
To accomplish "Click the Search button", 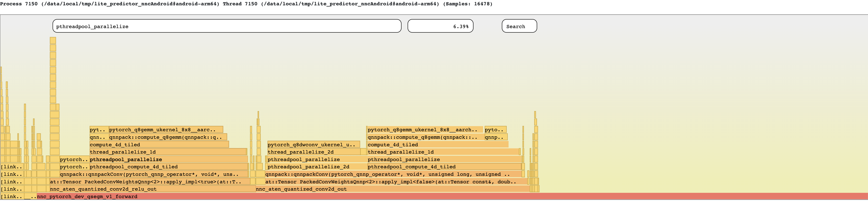I will point(519,26).
